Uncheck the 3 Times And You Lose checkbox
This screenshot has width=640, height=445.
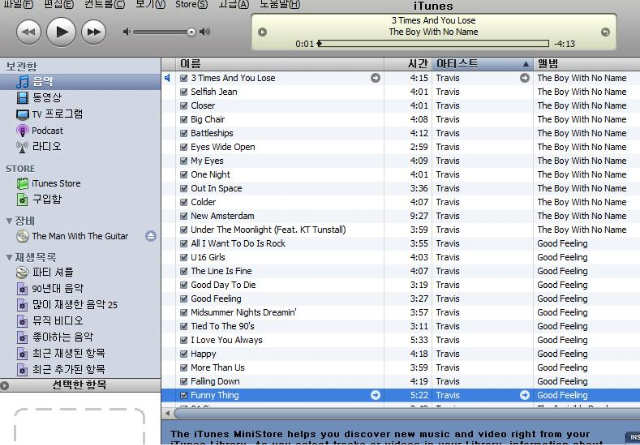click(x=184, y=78)
